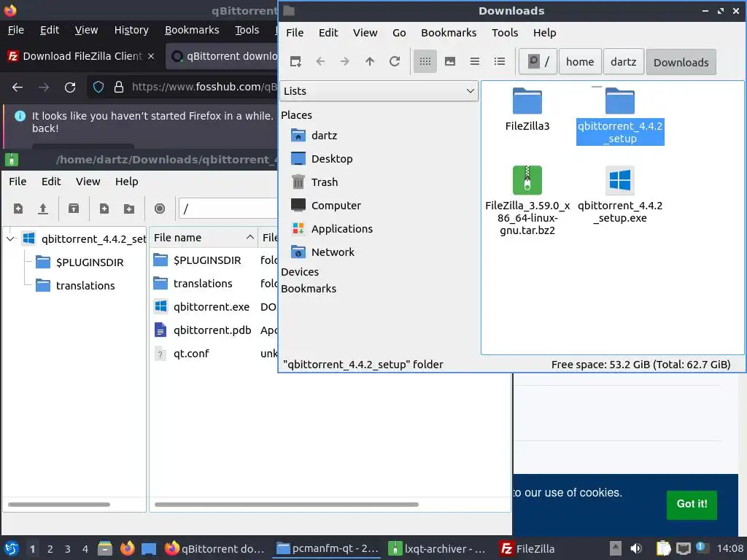This screenshot has width=747, height=560.
Task: Select translations in archiver tree
Action: [75, 286]
